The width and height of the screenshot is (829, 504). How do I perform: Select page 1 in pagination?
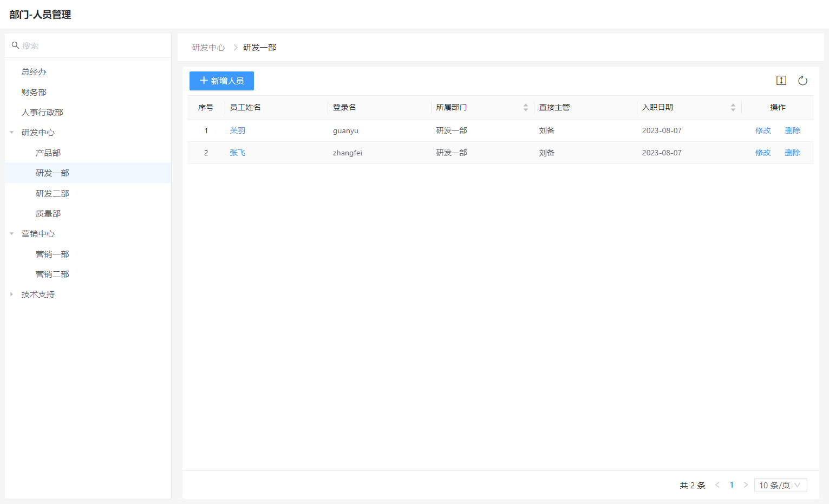(732, 485)
